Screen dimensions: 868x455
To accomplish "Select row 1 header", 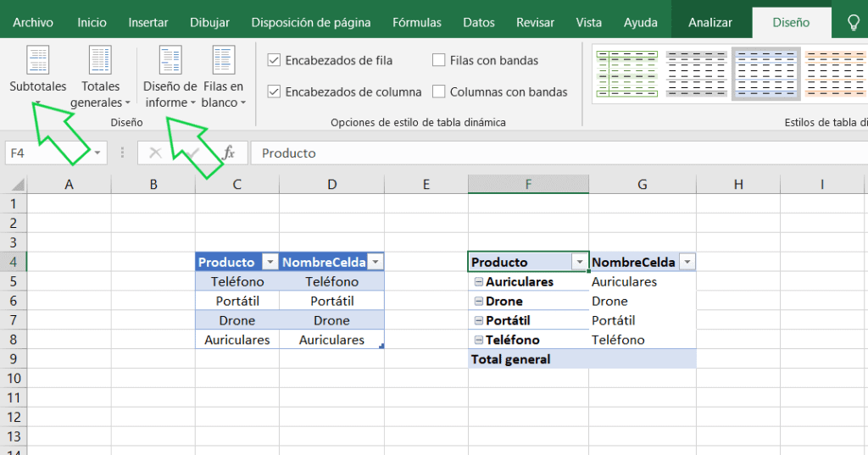I will tap(14, 203).
